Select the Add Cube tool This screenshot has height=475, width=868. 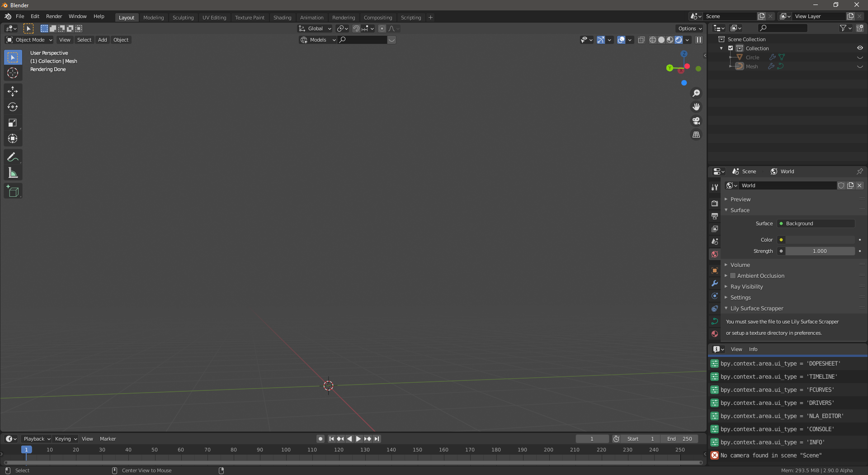pos(13,191)
